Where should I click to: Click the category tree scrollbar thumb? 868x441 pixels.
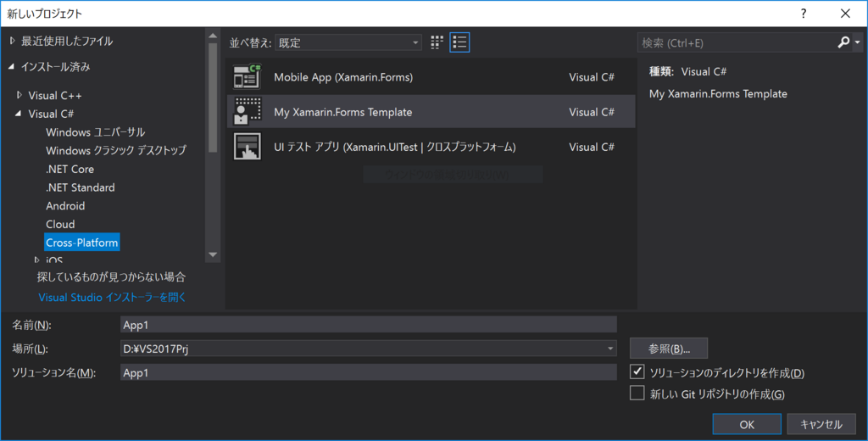click(213, 98)
